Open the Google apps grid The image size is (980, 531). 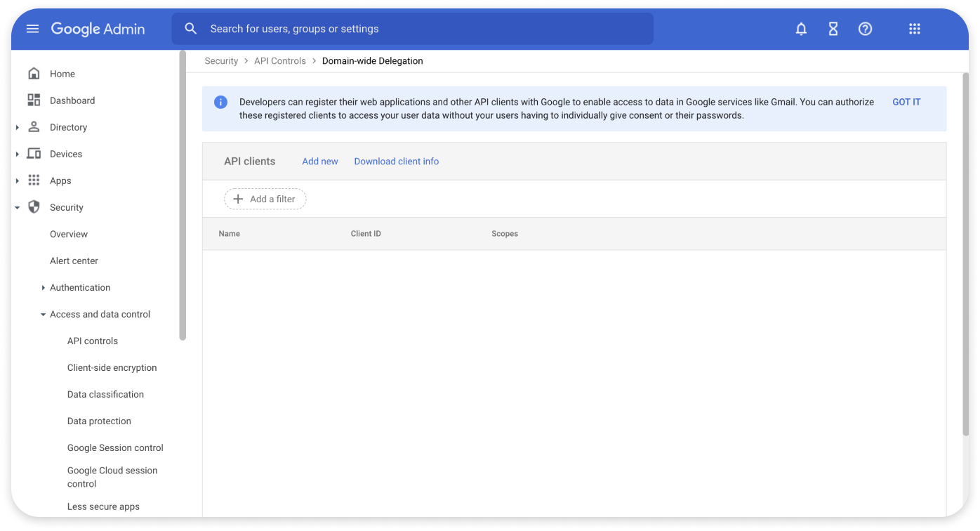click(915, 29)
